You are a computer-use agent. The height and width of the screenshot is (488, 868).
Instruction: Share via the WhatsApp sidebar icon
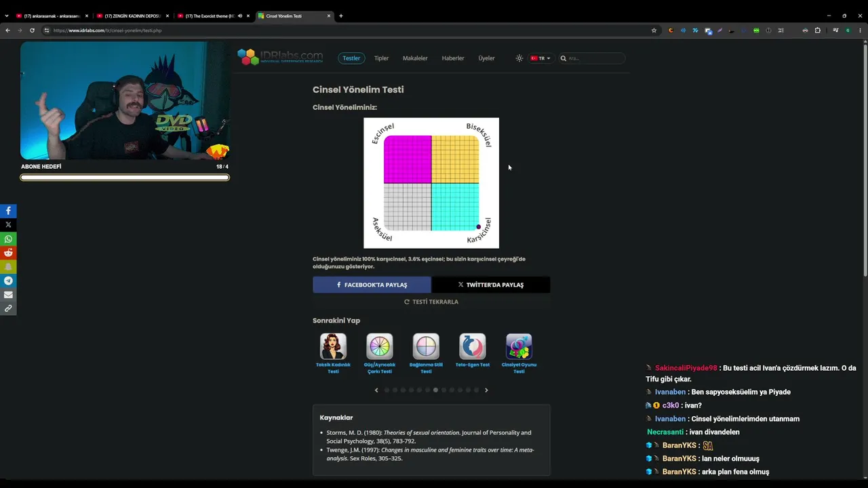8,239
